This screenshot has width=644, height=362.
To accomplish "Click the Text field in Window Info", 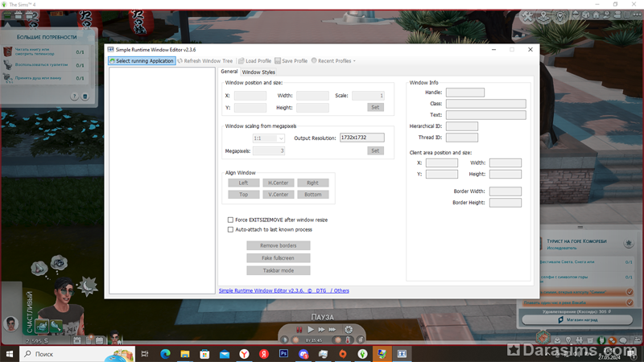I will (x=486, y=115).
